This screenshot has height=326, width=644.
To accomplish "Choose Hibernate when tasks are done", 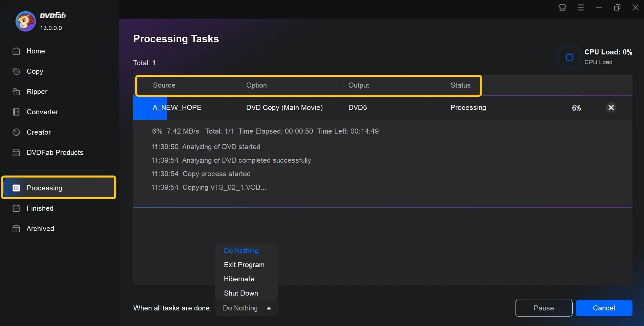I will pos(239,279).
